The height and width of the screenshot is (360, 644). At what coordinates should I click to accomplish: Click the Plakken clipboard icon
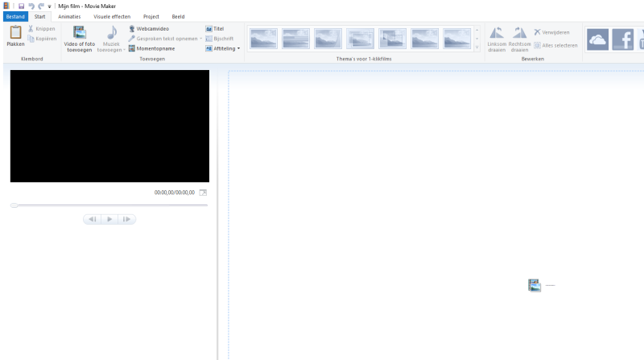click(15, 34)
